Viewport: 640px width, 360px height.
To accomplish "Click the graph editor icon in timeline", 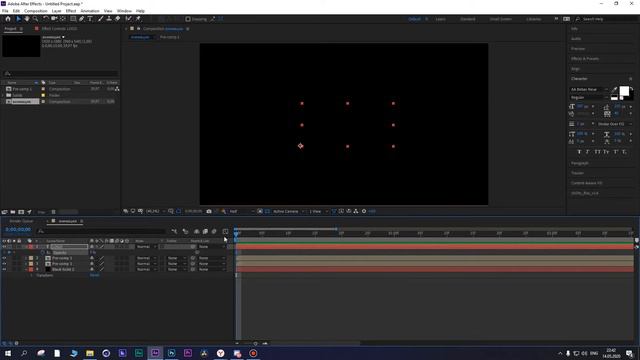I will [225, 231].
